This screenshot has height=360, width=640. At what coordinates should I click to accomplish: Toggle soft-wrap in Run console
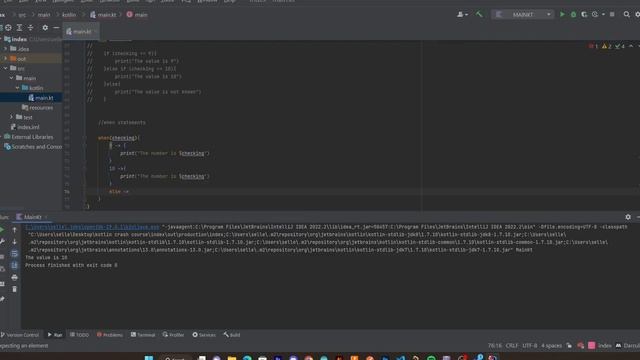pos(14,253)
